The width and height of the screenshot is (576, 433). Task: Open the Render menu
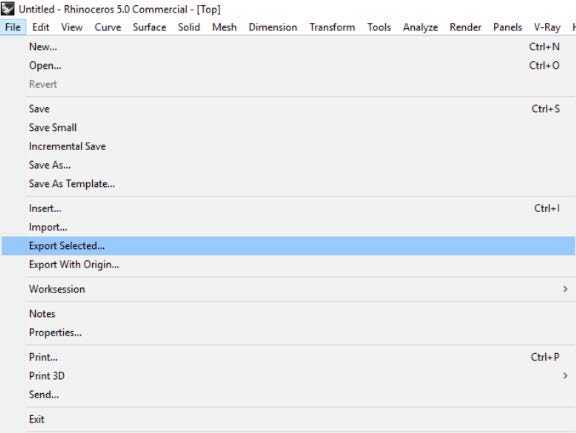(x=465, y=27)
